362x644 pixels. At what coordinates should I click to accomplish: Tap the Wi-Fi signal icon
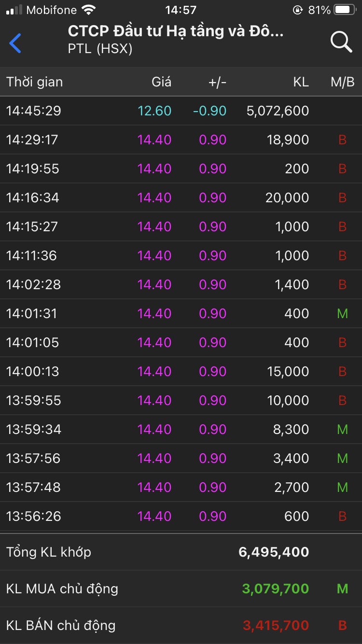(88, 10)
